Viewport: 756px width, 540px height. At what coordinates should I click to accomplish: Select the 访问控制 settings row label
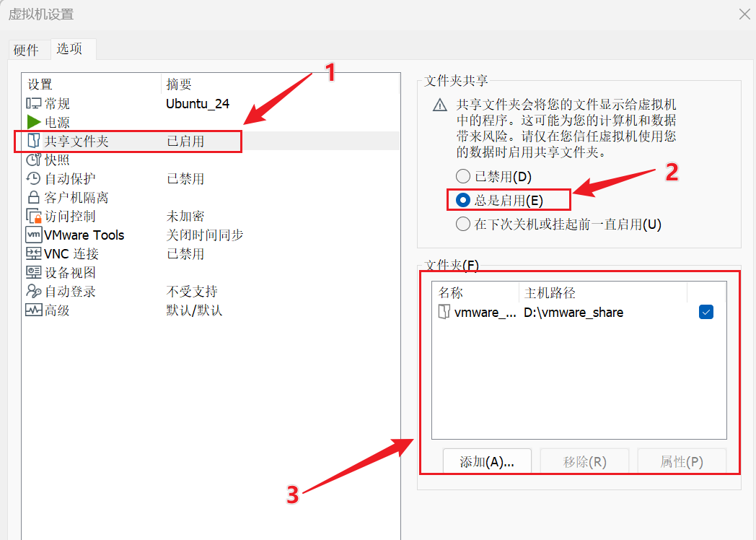(x=70, y=217)
